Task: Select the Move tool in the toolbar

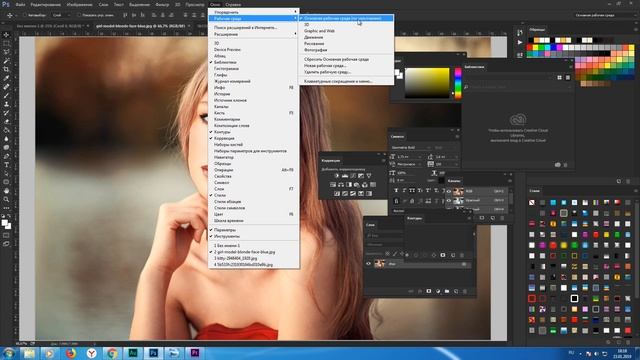Action: 6,35
